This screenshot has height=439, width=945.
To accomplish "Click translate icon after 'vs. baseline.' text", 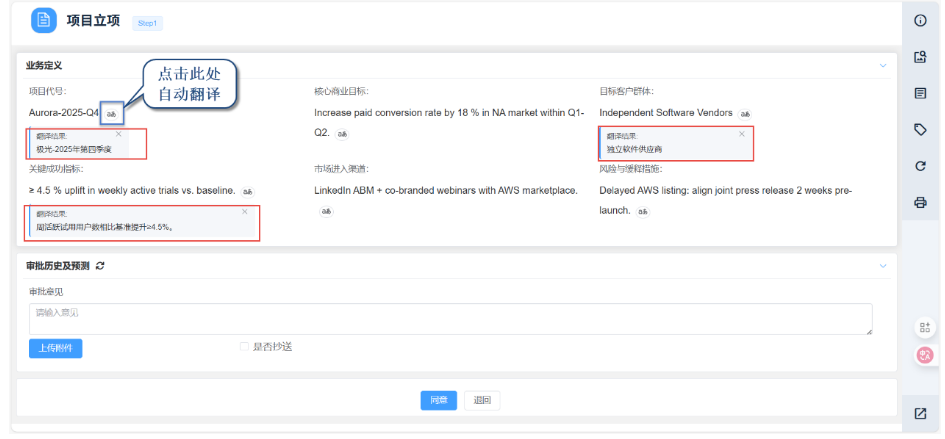I will pos(247,191).
